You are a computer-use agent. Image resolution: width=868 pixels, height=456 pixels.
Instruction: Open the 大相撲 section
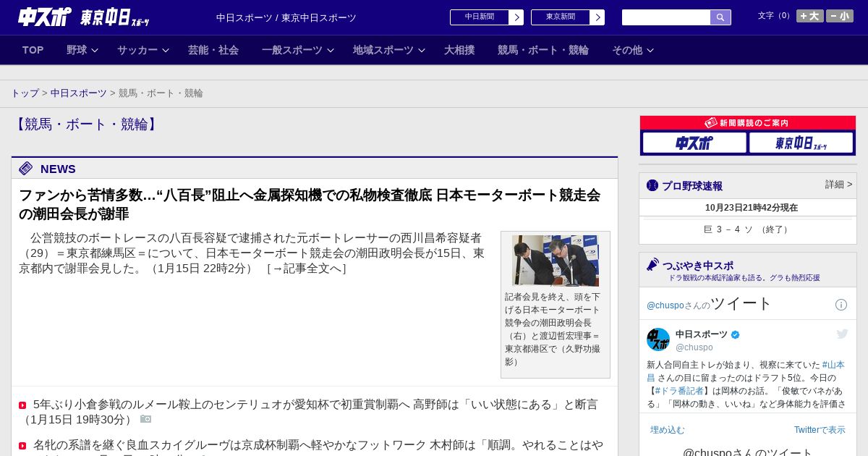pos(459,50)
